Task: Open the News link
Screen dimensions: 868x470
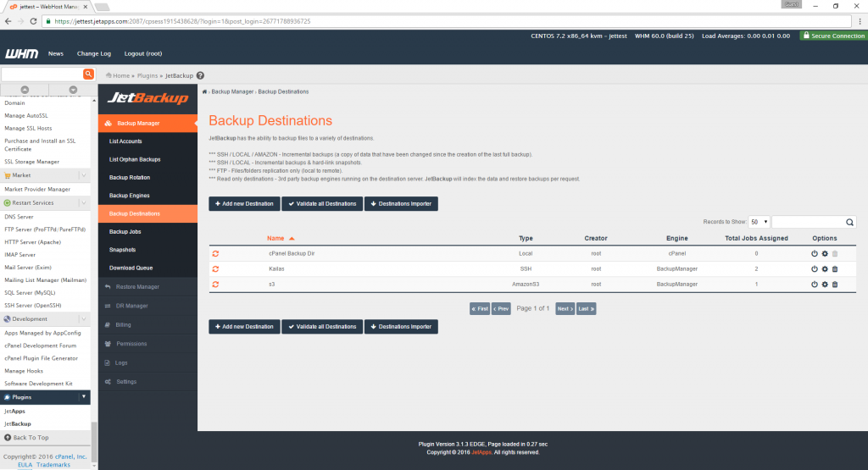Action: click(56, 53)
